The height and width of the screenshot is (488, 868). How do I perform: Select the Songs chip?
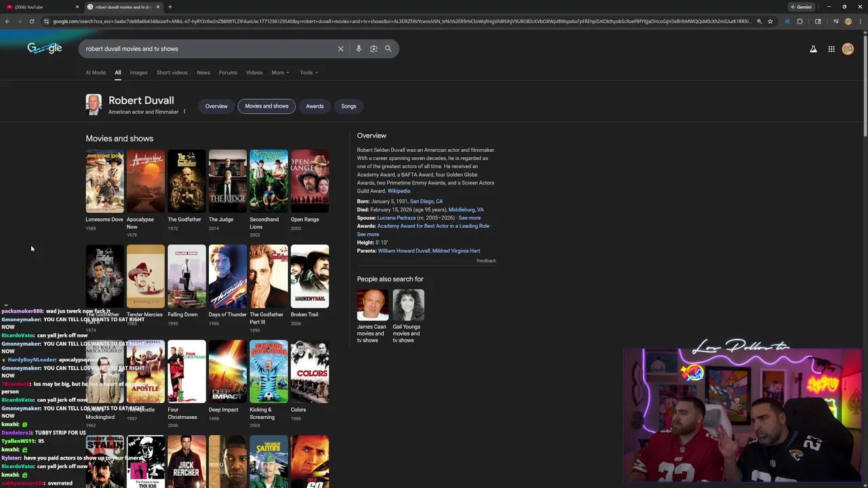[349, 106]
